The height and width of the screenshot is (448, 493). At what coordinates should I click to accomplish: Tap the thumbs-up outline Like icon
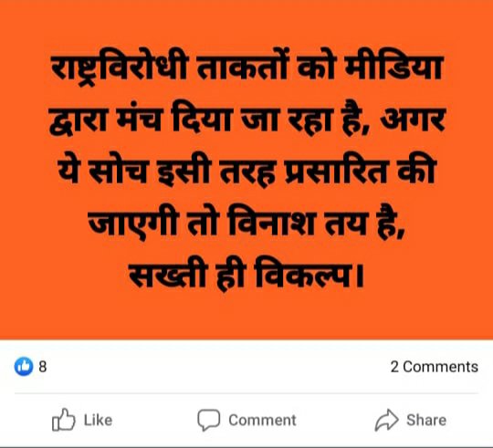click(64, 420)
